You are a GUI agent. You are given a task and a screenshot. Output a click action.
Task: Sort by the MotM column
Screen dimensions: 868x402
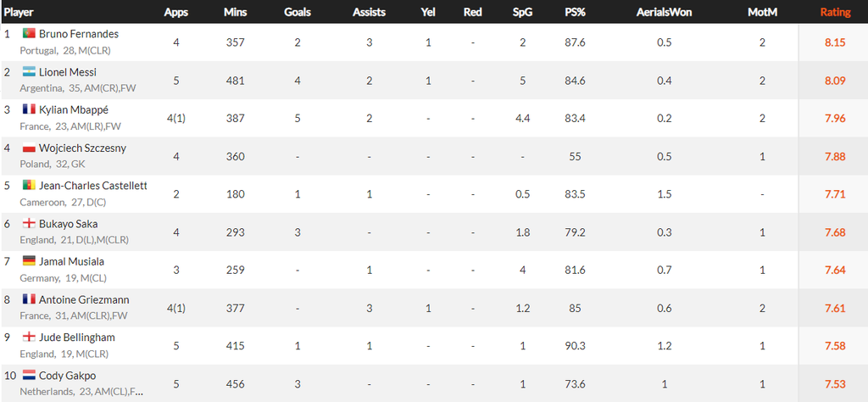tap(762, 13)
